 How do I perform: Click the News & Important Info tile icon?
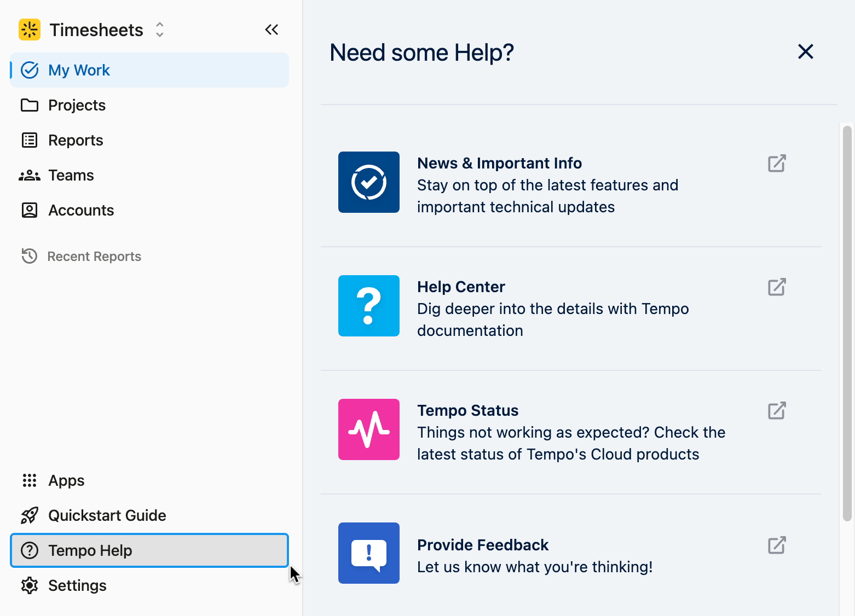pos(369,182)
